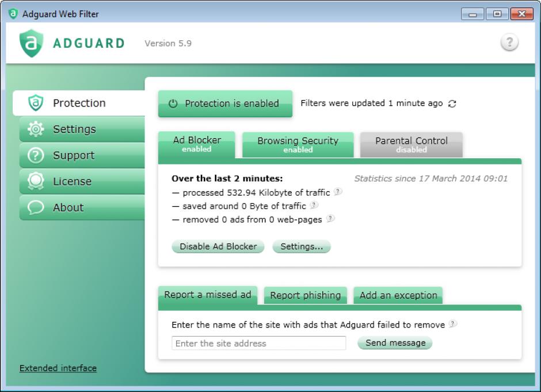
Task: Select the Report a missed ad tab
Action: point(208,295)
